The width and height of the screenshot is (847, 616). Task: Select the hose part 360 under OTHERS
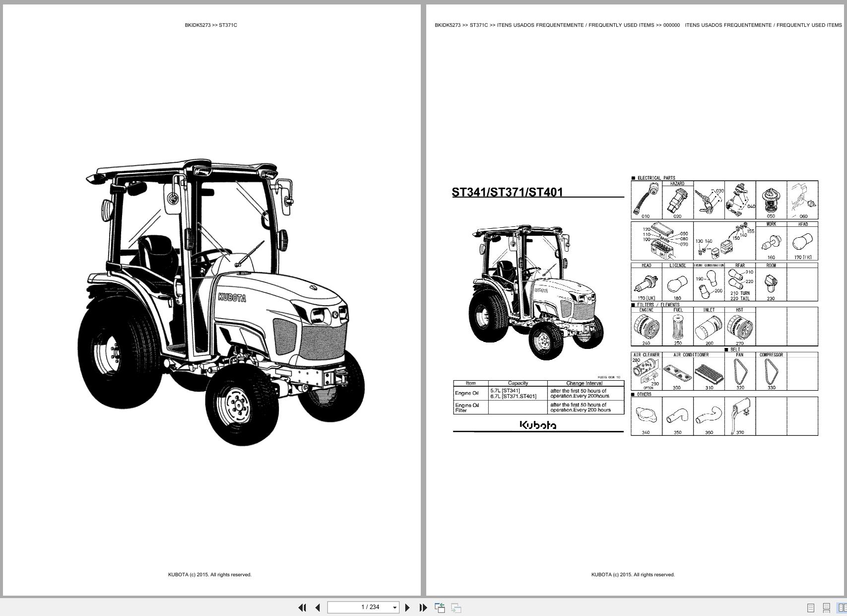[709, 416]
